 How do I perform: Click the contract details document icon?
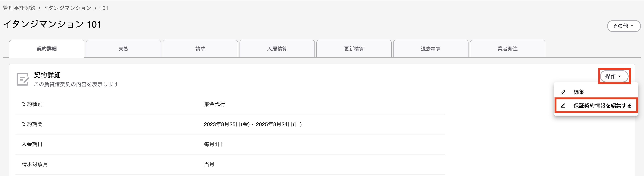[x=23, y=79]
